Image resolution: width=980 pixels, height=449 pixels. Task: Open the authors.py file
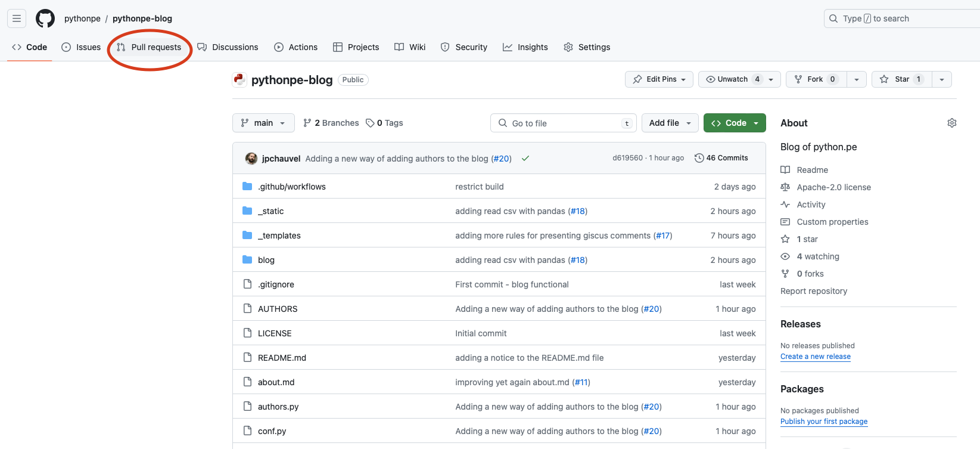point(278,407)
